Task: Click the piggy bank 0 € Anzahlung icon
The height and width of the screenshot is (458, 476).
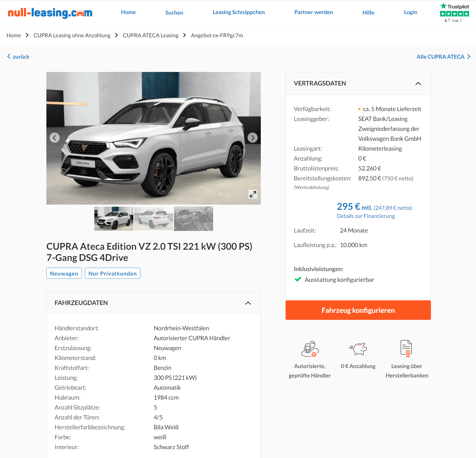Action: 358,349
